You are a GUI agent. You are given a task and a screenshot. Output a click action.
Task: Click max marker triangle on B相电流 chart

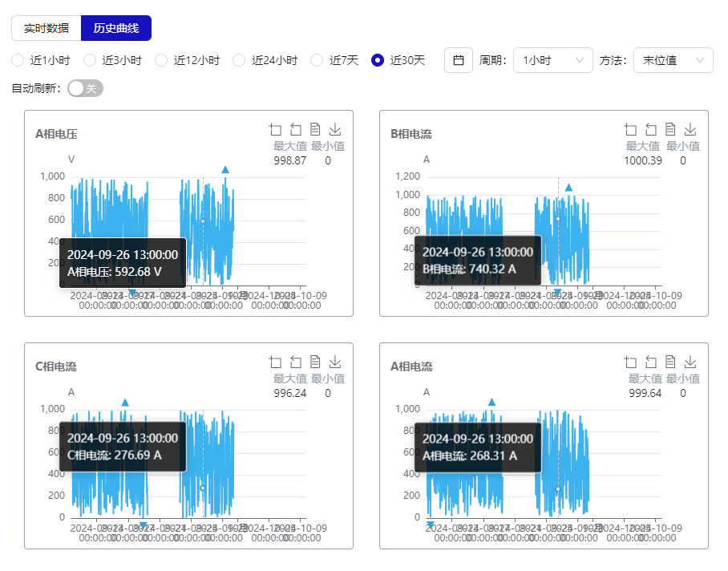568,188
